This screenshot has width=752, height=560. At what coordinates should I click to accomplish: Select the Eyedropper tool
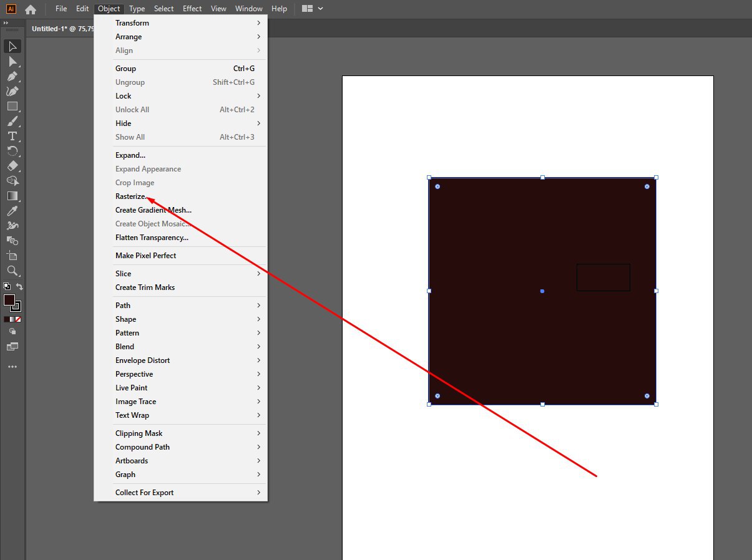[x=12, y=211]
